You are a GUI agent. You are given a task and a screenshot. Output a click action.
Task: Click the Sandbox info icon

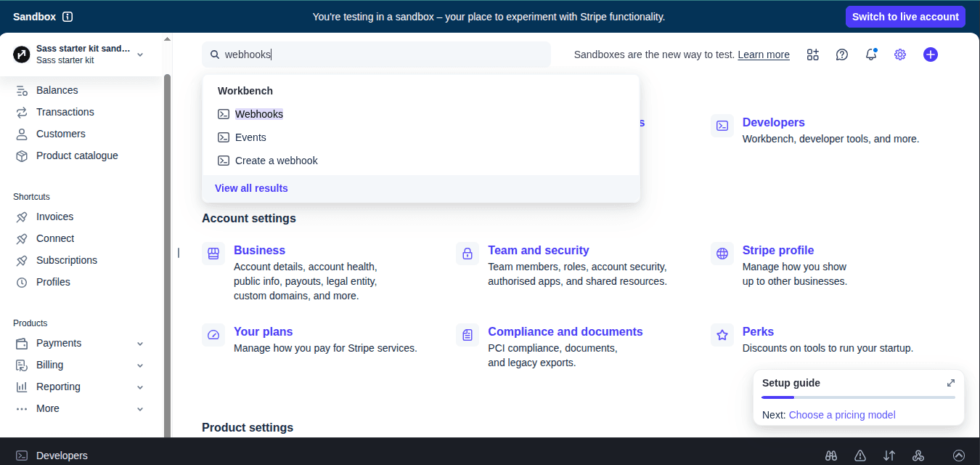(68, 17)
